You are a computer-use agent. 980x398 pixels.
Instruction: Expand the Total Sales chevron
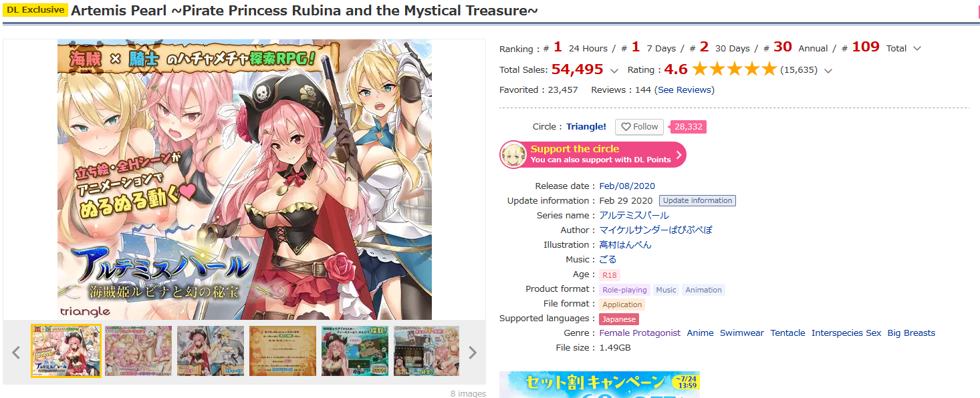coord(614,70)
